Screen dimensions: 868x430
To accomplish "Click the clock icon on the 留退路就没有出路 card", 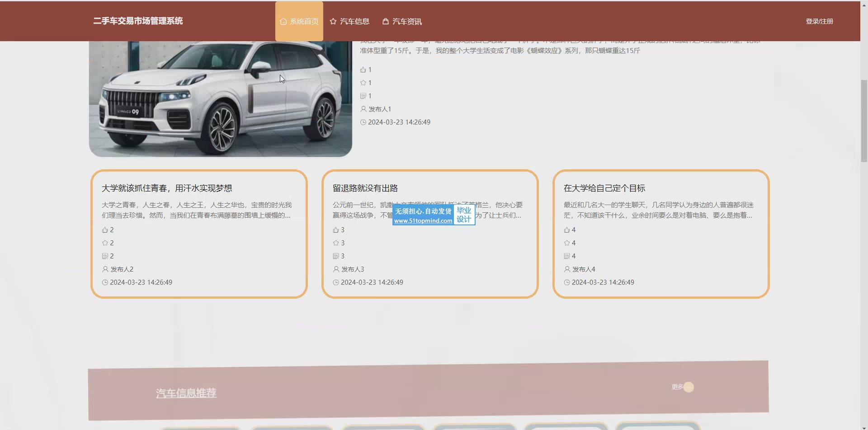I will pos(336,282).
